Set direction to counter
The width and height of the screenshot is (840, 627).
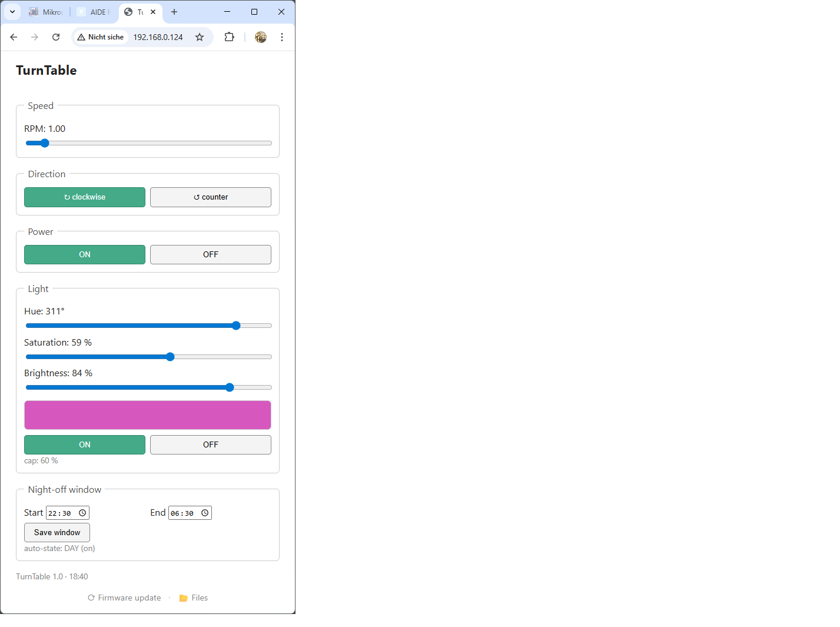pos(211,197)
